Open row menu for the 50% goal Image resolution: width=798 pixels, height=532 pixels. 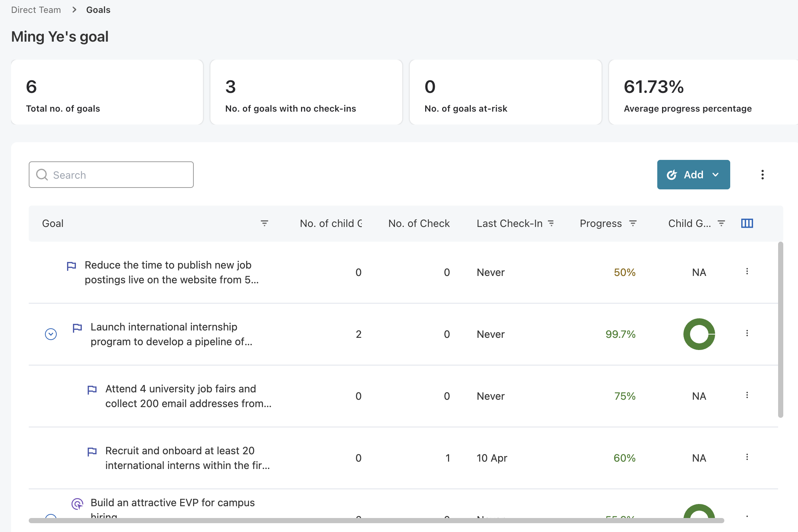pos(747,272)
